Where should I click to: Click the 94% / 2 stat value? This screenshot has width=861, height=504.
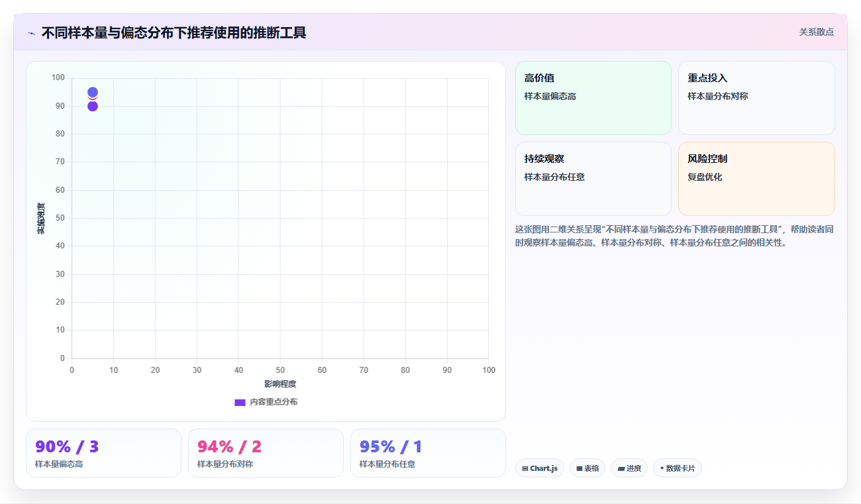click(x=229, y=446)
